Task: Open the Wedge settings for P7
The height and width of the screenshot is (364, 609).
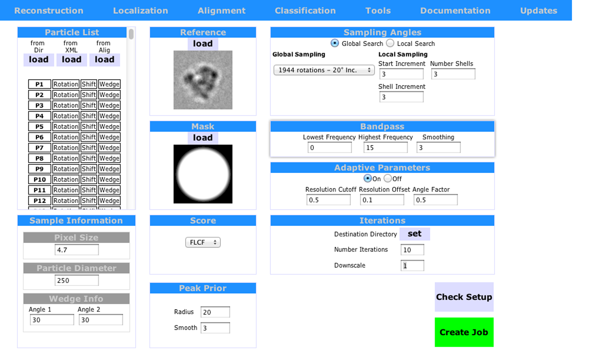Action: (x=109, y=148)
